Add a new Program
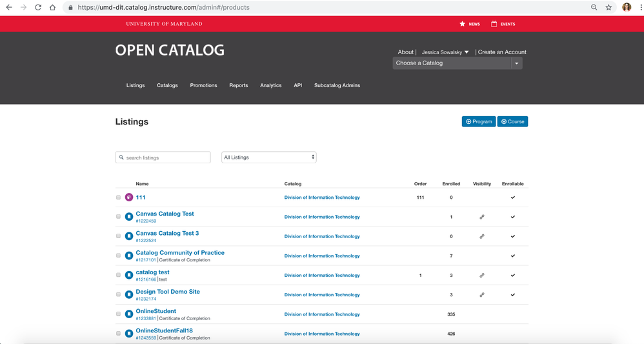Screen dimensions: 644x344 [478, 121]
